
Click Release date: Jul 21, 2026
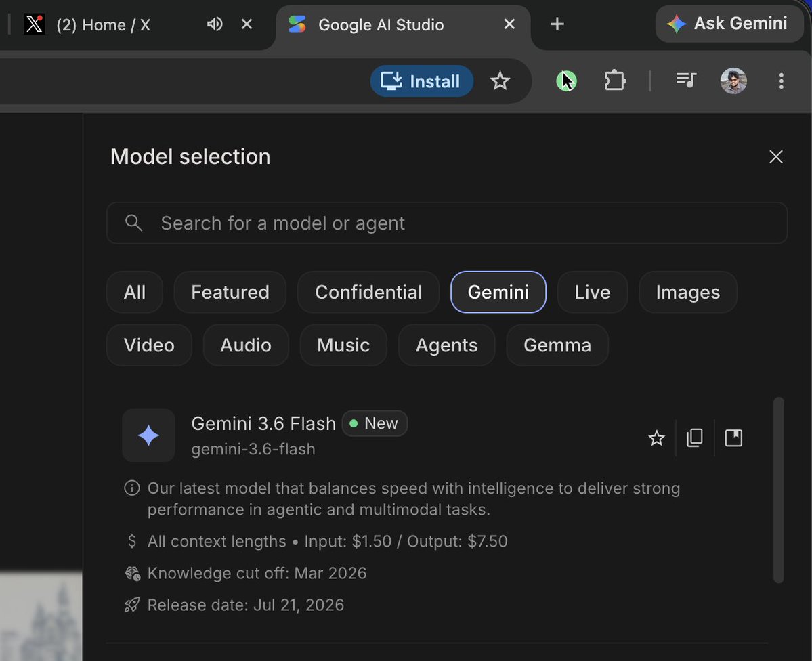coord(245,605)
